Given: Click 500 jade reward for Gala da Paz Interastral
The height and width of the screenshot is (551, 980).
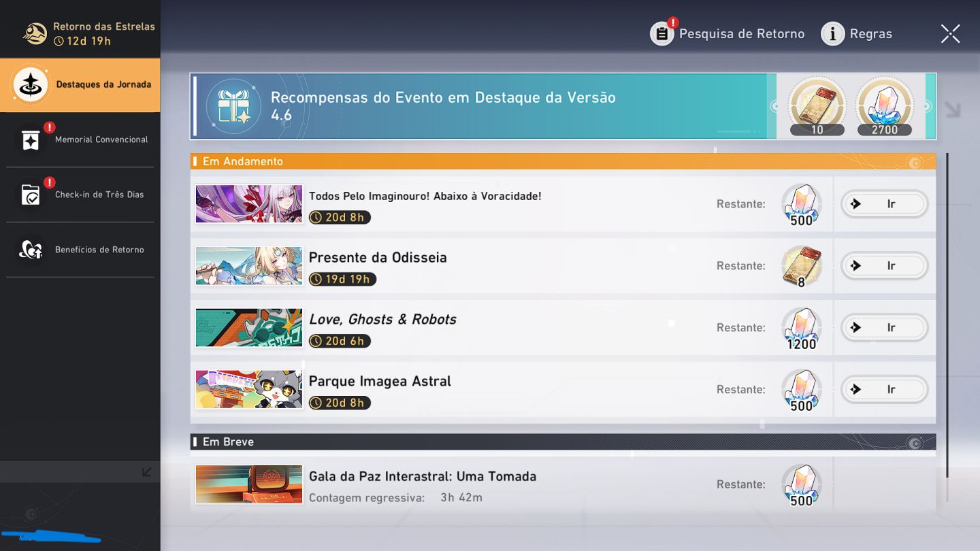Looking at the screenshot, I should (x=802, y=486).
